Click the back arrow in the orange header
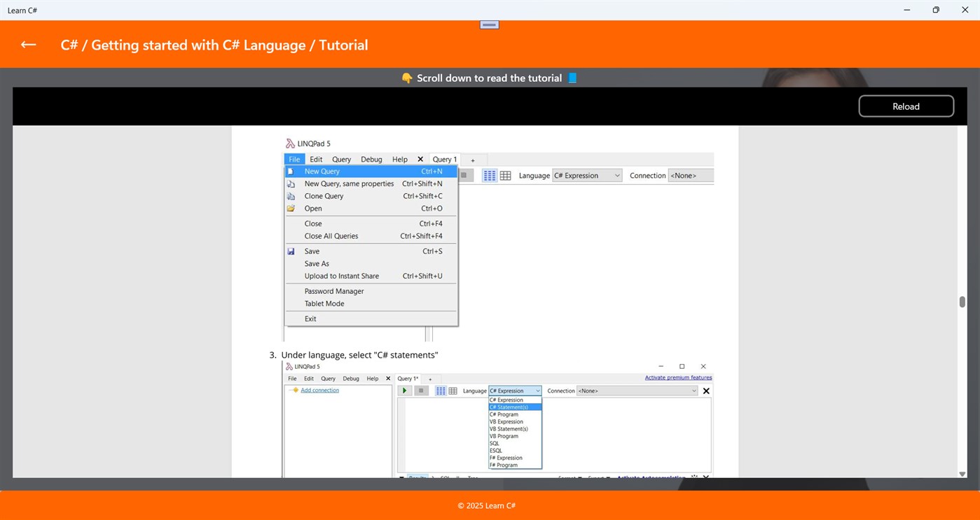This screenshot has width=980, height=520. point(28,44)
